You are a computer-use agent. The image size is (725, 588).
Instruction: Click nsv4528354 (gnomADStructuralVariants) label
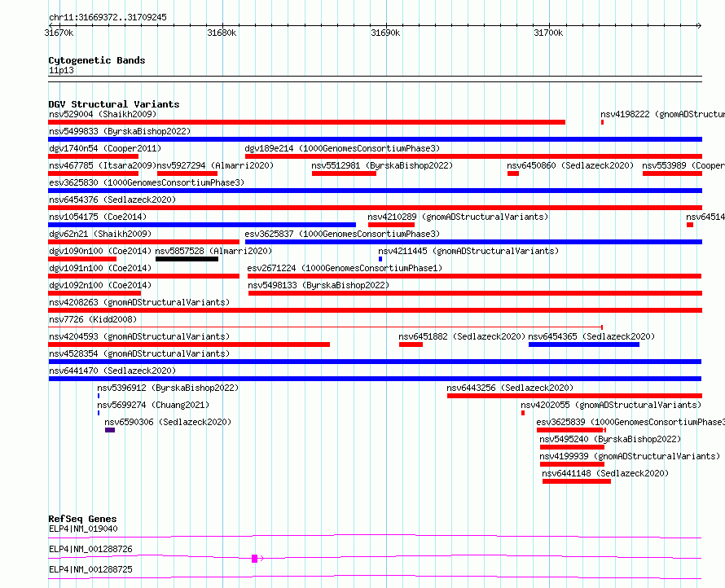point(139,353)
